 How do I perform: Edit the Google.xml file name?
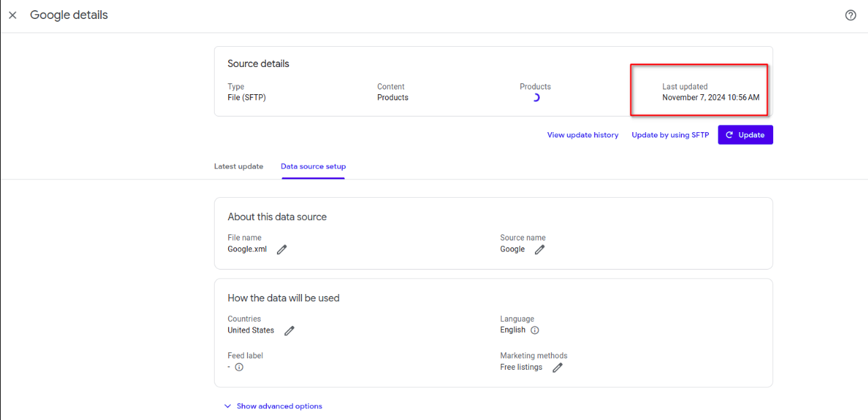(x=282, y=249)
